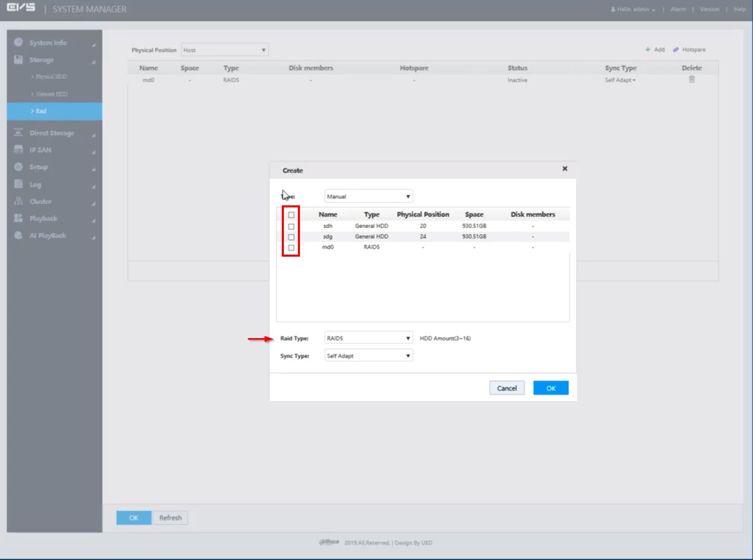Click the Cluster sidebar icon
The height and width of the screenshot is (560, 753).
[x=19, y=201]
